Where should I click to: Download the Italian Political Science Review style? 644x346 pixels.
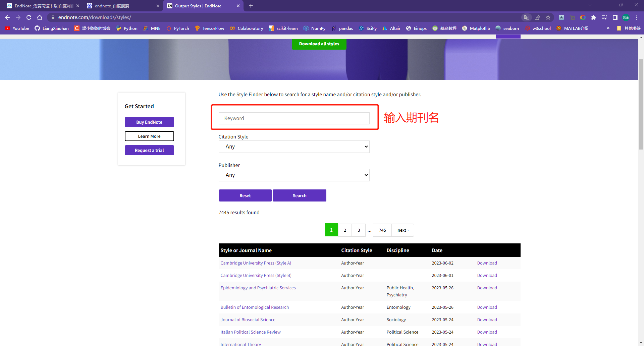[x=487, y=332]
